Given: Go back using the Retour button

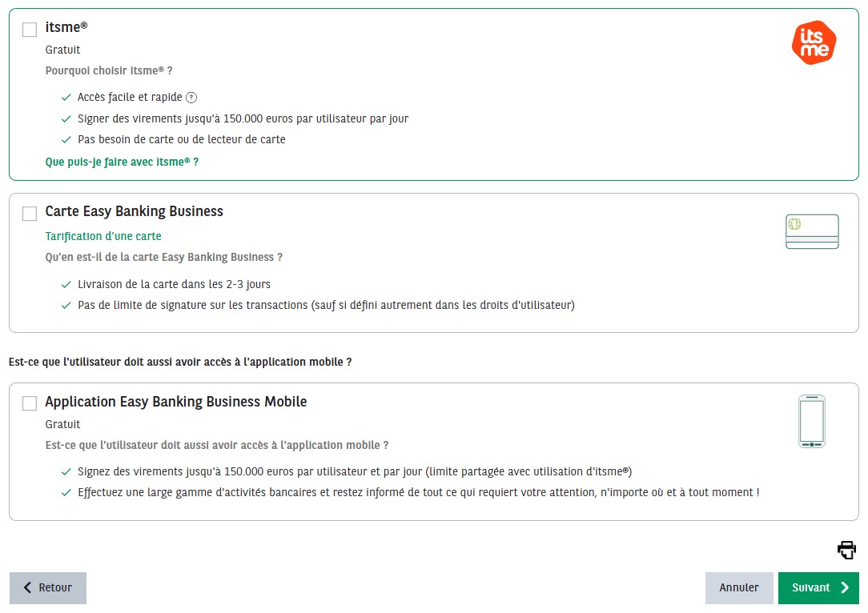Looking at the screenshot, I should [48, 587].
